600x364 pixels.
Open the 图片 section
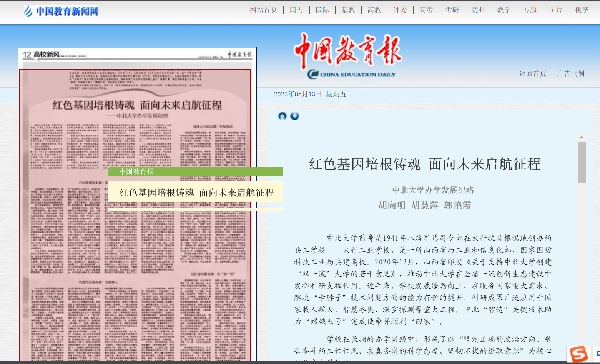click(x=555, y=10)
